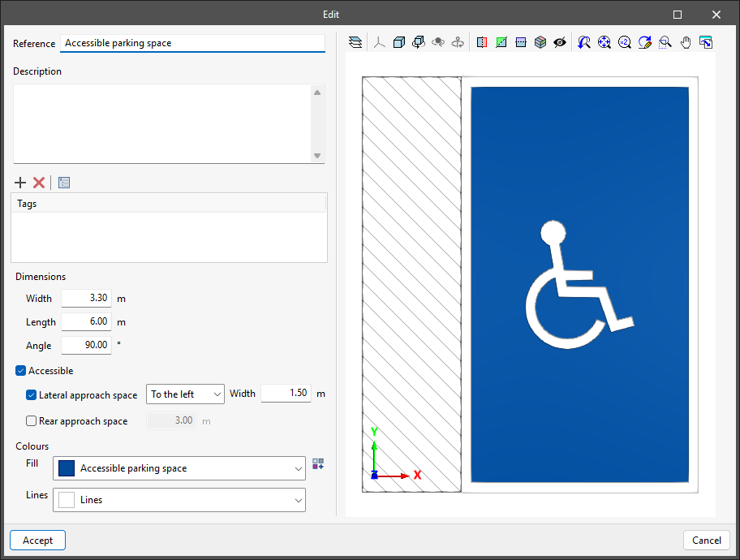The image size is (740, 560).
Task: Open the Lines colour dropdown
Action: (179, 500)
